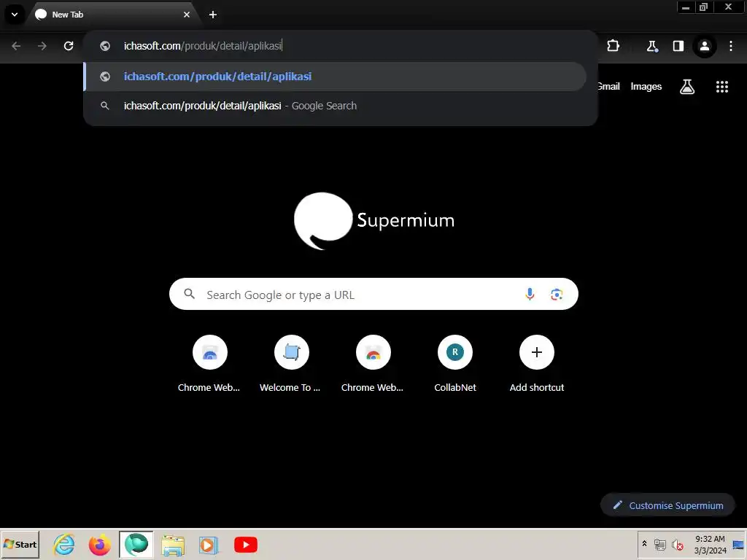Select Supermium taskbar button
The height and width of the screenshot is (560, 747).
[136, 544]
